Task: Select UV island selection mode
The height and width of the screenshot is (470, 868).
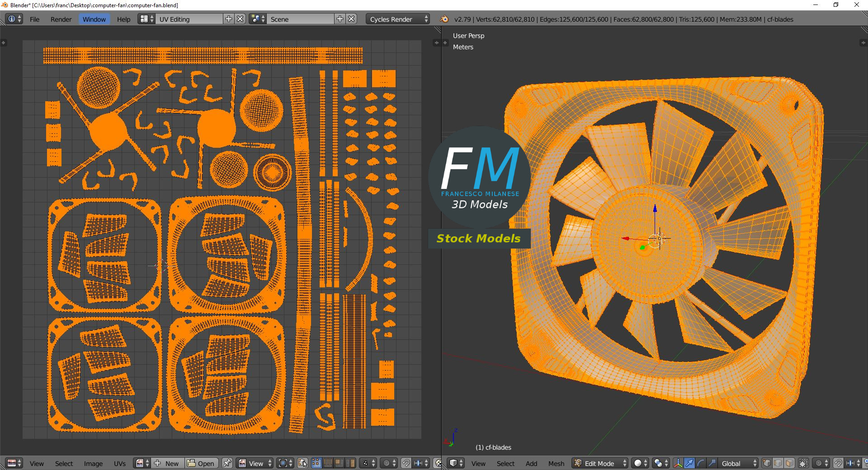Action: (350, 463)
